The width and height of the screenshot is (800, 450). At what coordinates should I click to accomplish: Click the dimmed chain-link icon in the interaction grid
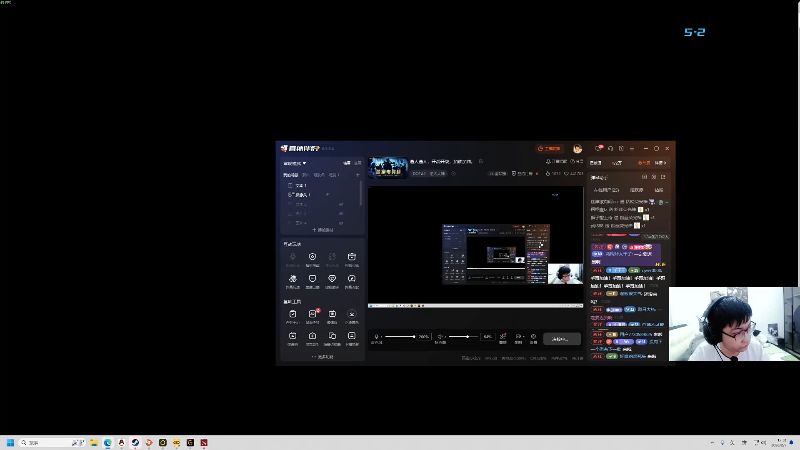tap(332, 257)
